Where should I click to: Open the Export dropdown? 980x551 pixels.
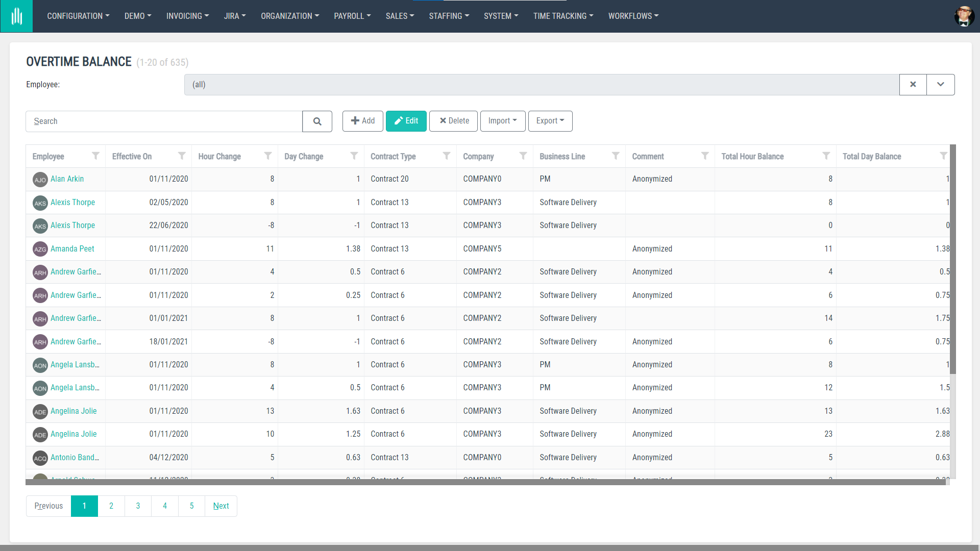pos(550,121)
